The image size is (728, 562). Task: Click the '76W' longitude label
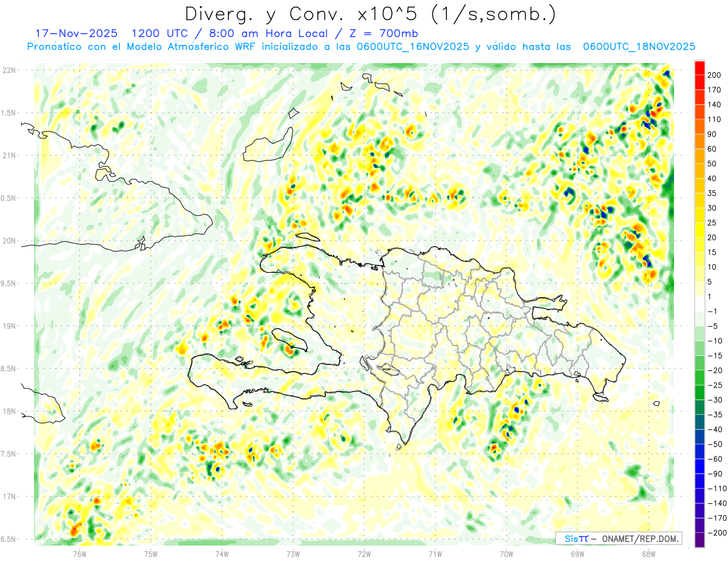click(x=79, y=553)
